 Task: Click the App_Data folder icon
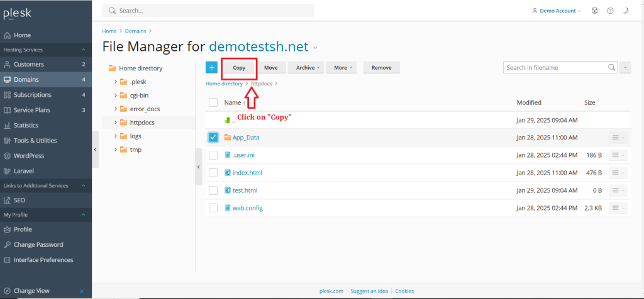click(x=228, y=138)
